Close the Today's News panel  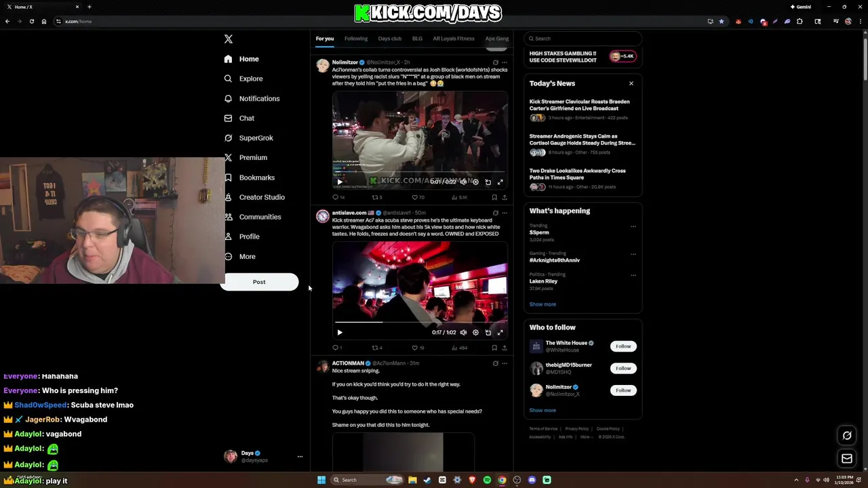pyautogui.click(x=631, y=83)
